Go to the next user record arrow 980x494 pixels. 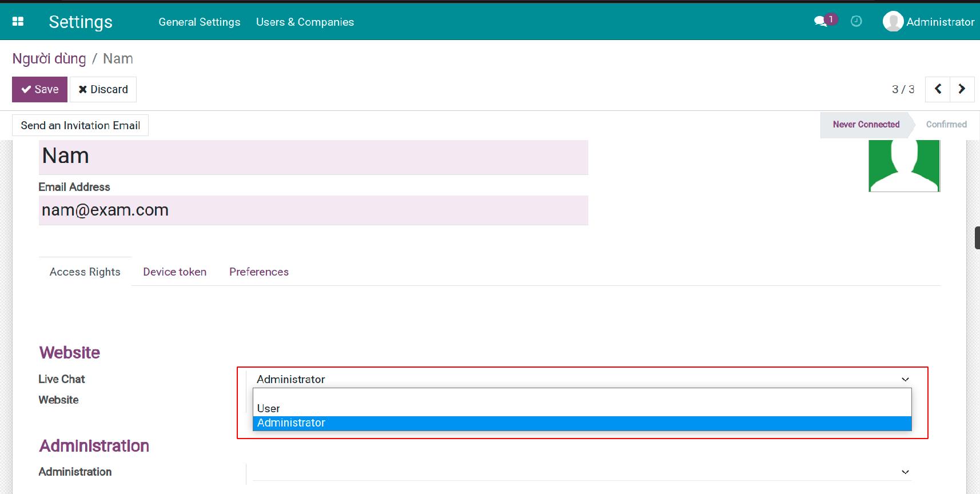click(962, 89)
